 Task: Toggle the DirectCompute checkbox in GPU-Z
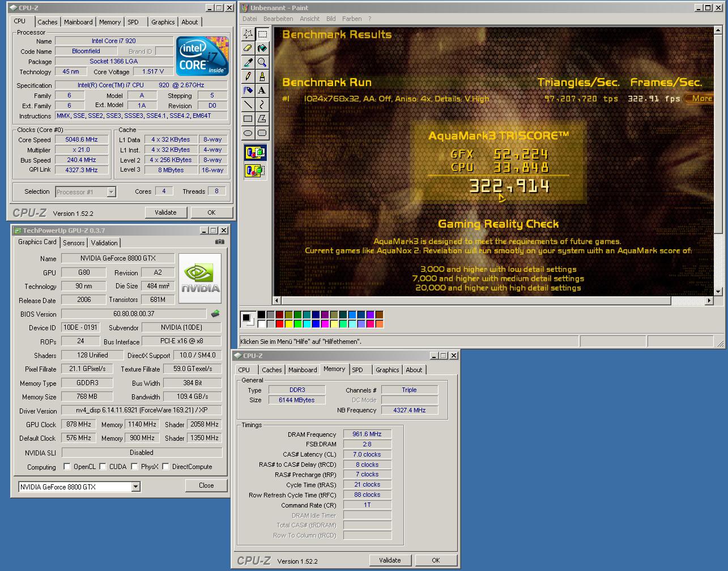[165, 467]
